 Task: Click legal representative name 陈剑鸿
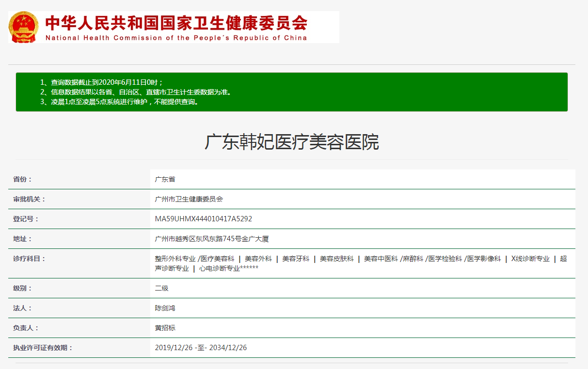165,308
